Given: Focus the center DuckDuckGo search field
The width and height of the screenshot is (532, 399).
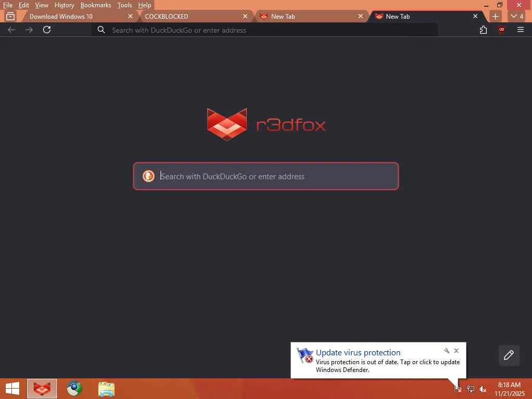Looking at the screenshot, I should point(266,176).
